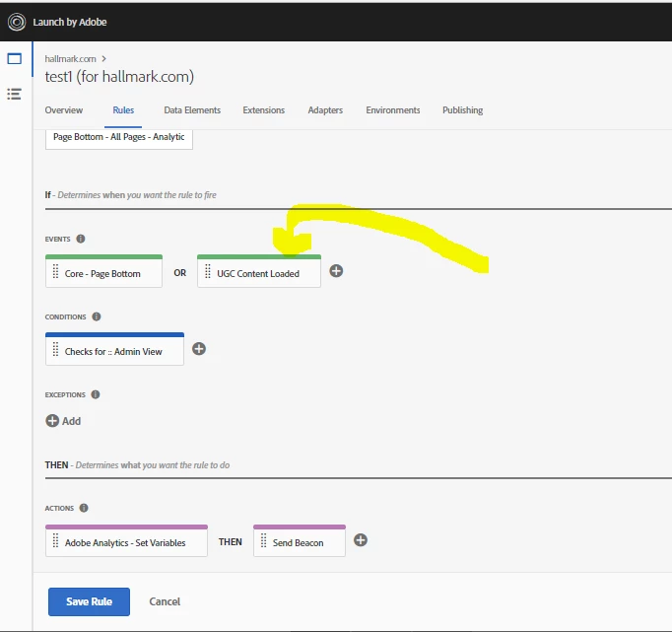Switch to the Environments tab

click(x=393, y=110)
